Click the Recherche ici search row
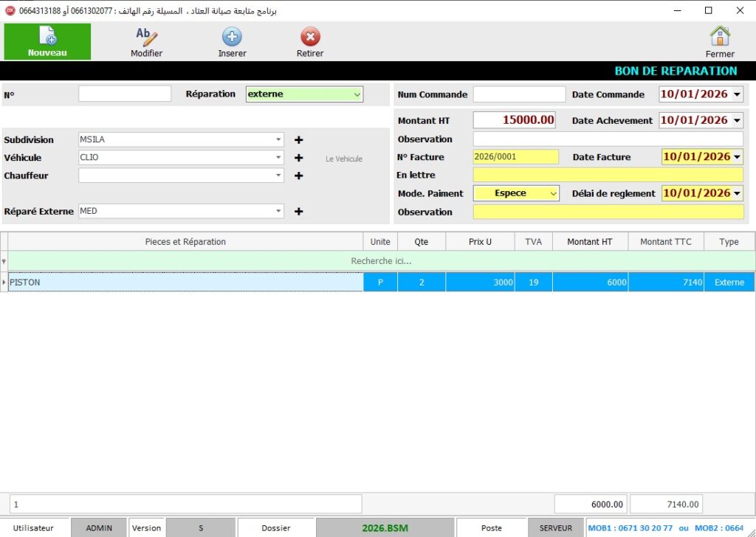 tap(381, 261)
